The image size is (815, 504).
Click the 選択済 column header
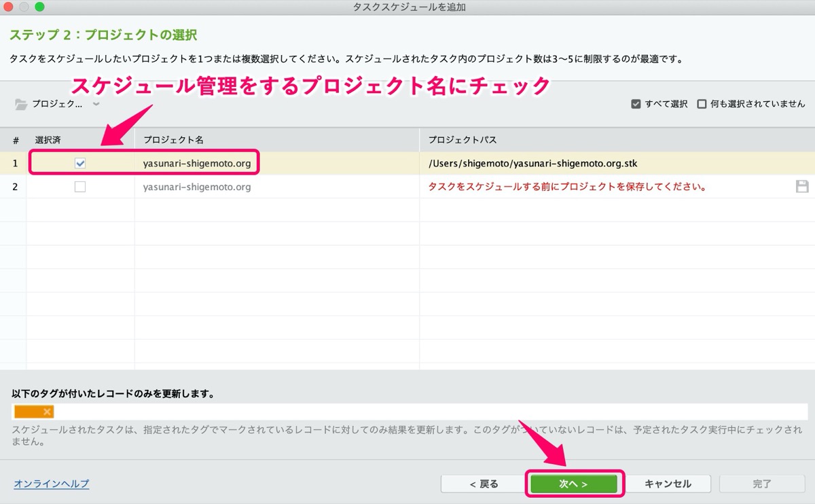pyautogui.click(x=80, y=140)
